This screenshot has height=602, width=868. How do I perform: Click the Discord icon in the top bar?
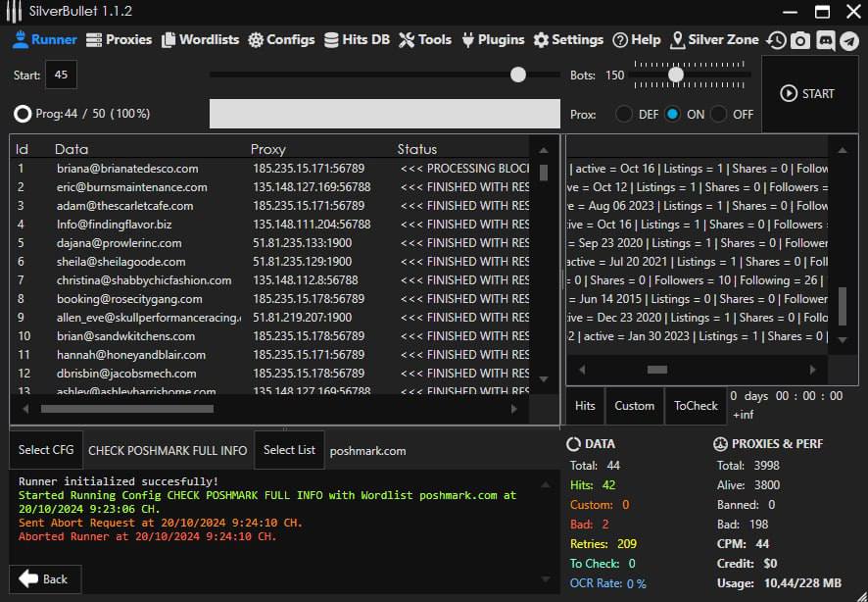pos(825,40)
